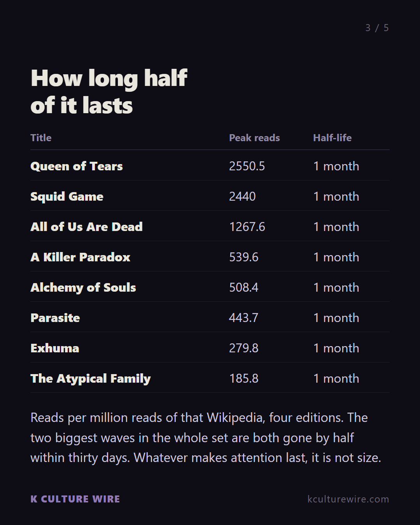420x525 pixels.
Task: Click the K CULTURE WIRE brand label
Action: point(75,499)
